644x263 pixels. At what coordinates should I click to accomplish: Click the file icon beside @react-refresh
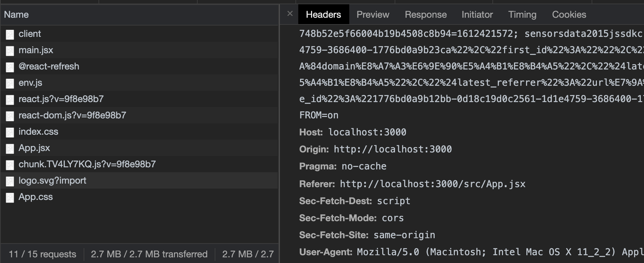click(10, 67)
